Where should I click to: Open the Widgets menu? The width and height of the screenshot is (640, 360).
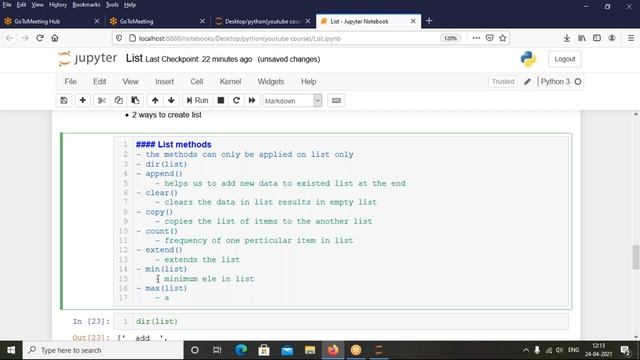coord(271,82)
